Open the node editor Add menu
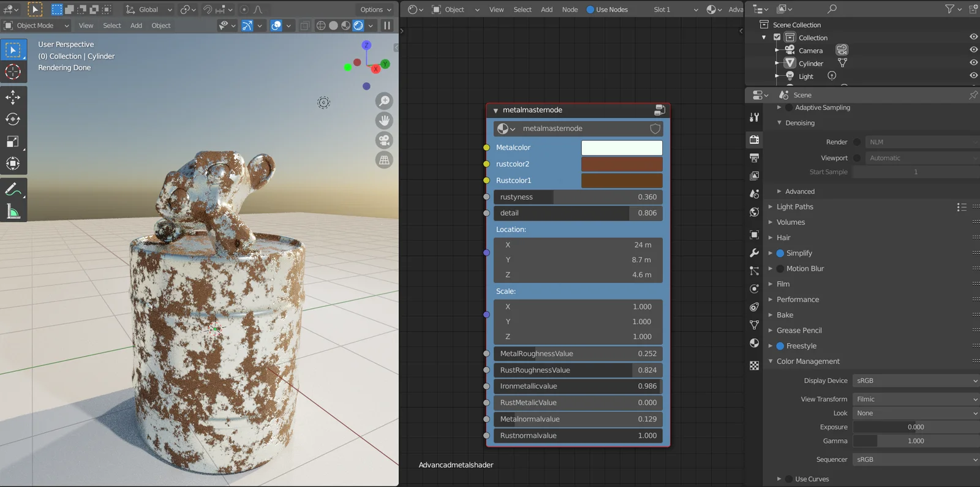This screenshot has width=980, height=487. coord(547,10)
